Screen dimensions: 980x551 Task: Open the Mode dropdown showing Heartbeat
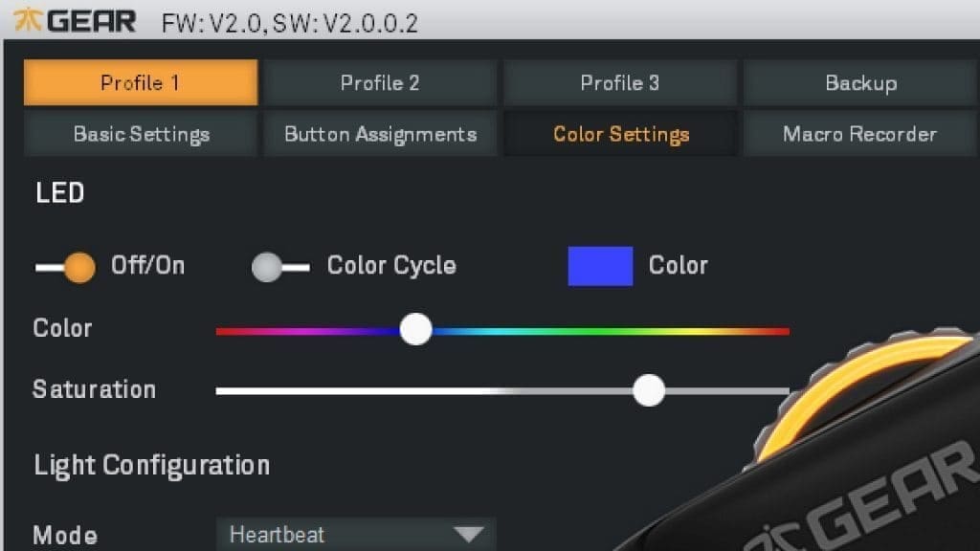click(356, 534)
